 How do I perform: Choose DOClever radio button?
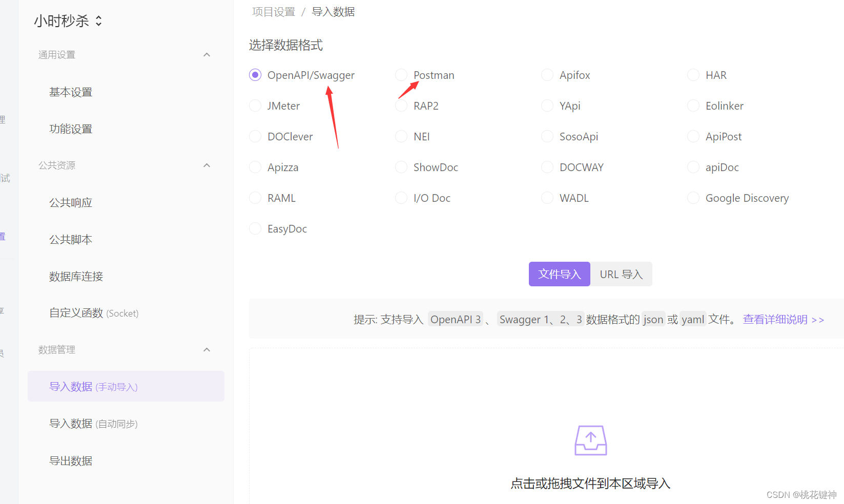[x=255, y=137]
